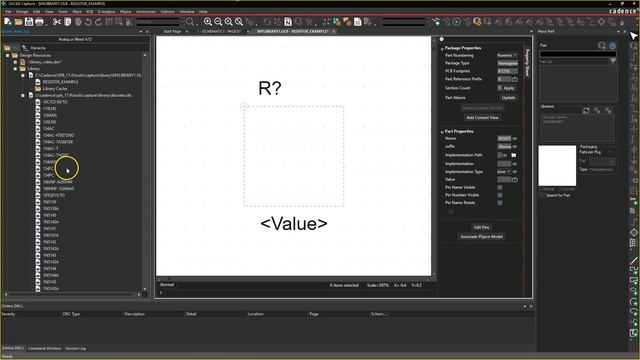640x360 pixels.
Task: Click the New document icon in toolbar
Action: tap(8, 22)
